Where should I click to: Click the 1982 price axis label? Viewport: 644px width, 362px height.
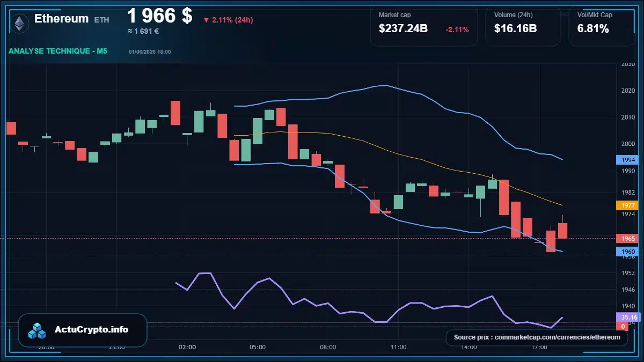[x=628, y=192]
